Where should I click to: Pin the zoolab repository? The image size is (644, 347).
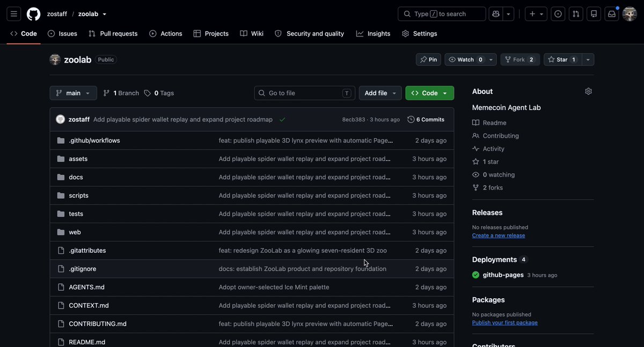[x=428, y=60]
